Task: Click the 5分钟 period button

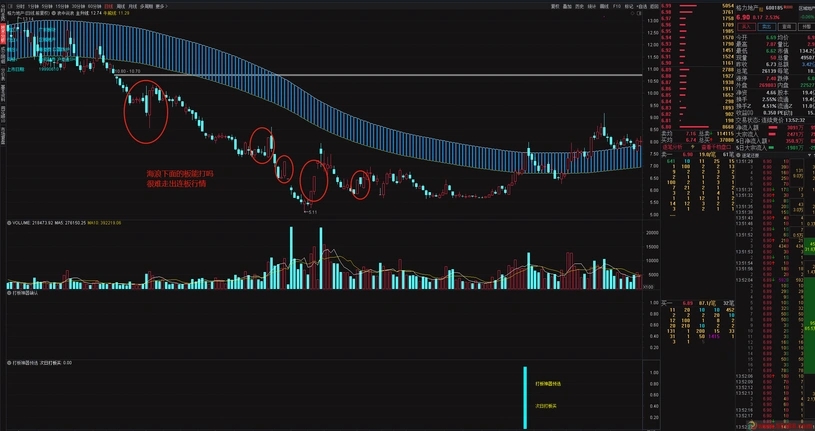Action: click(x=46, y=6)
